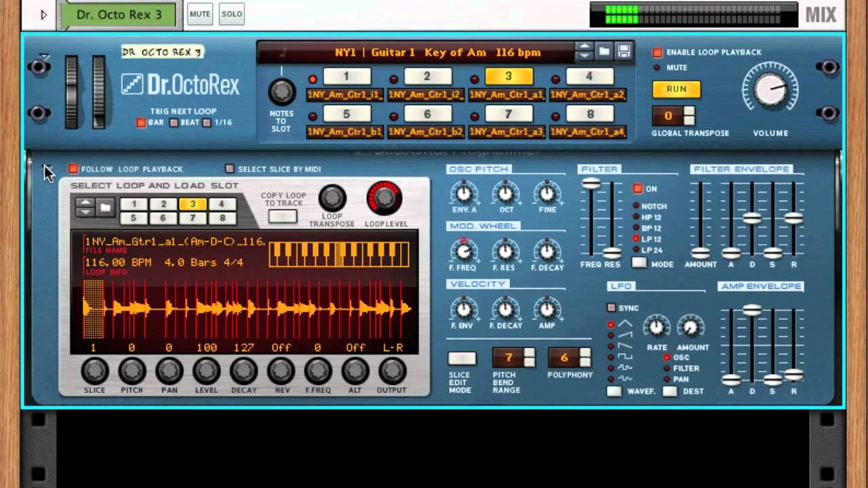
Task: Click the Osc Pitch Env. A knob
Action: pyautogui.click(x=463, y=194)
